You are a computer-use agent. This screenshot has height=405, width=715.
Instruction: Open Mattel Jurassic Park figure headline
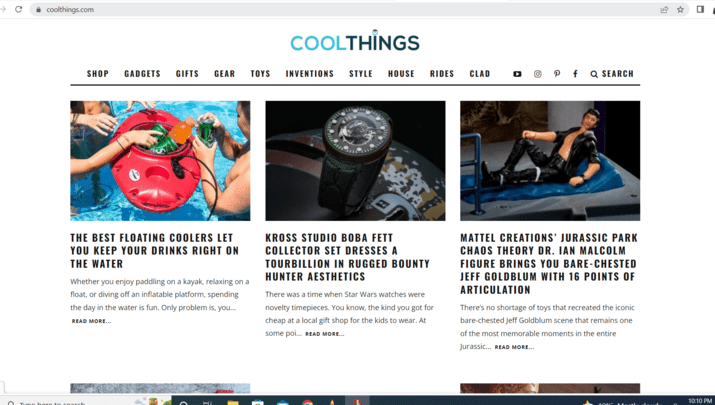click(x=549, y=264)
